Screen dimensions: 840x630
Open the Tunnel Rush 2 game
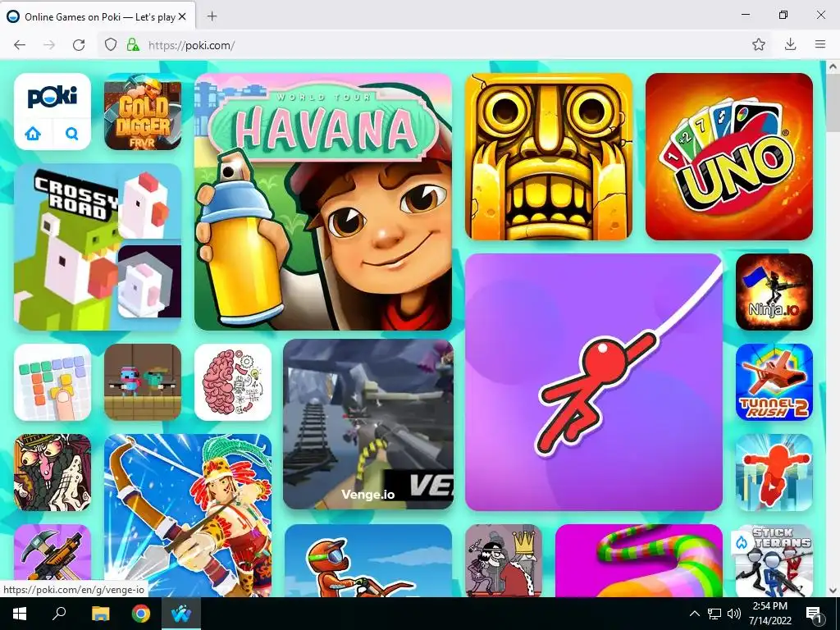click(774, 382)
